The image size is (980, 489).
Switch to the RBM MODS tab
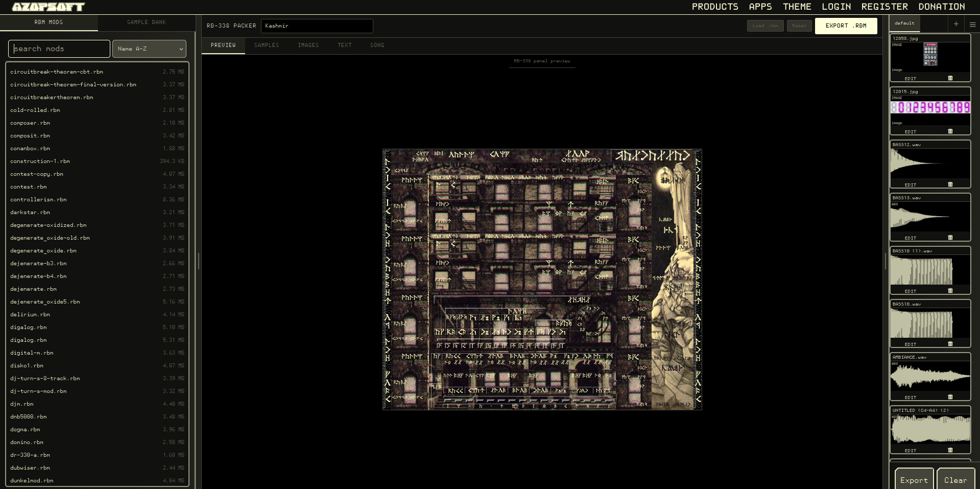tap(49, 22)
